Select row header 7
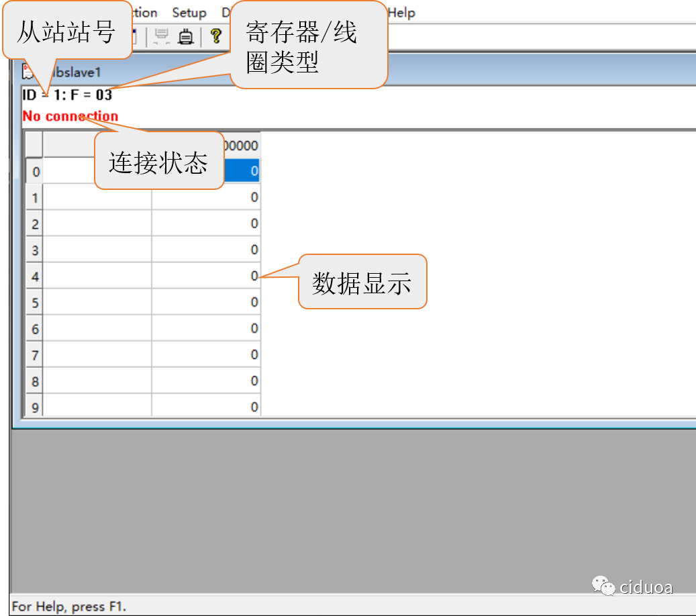The width and height of the screenshot is (696, 616). click(35, 354)
